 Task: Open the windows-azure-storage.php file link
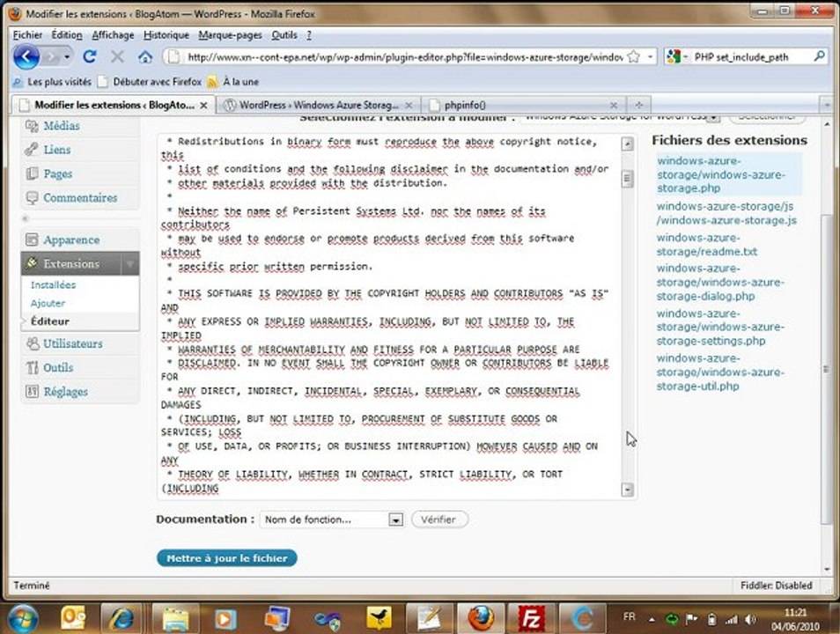coord(720,174)
